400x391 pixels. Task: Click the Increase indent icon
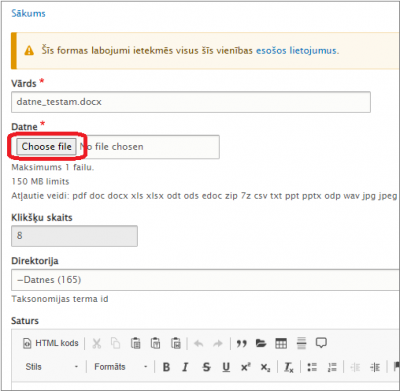click(375, 367)
